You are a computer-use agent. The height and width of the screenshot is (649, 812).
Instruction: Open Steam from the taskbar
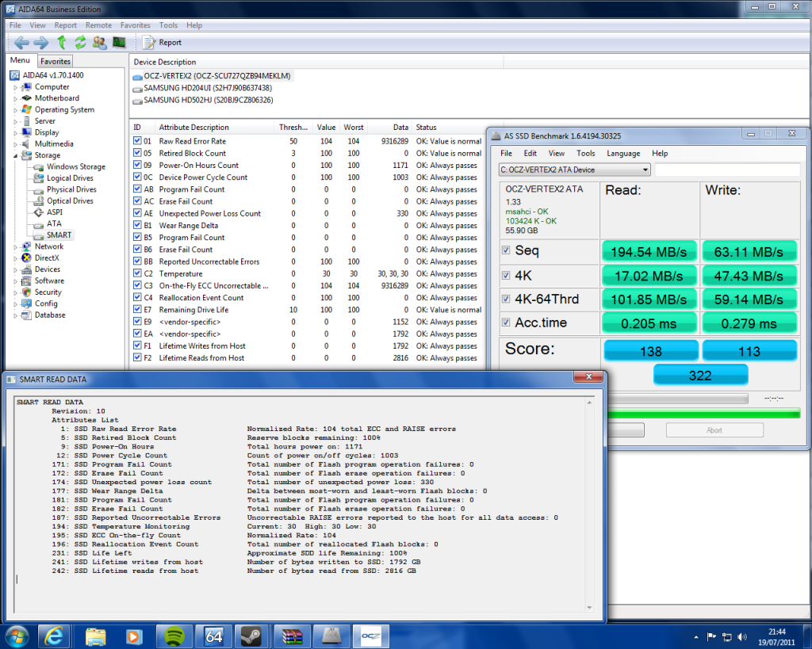click(251, 636)
